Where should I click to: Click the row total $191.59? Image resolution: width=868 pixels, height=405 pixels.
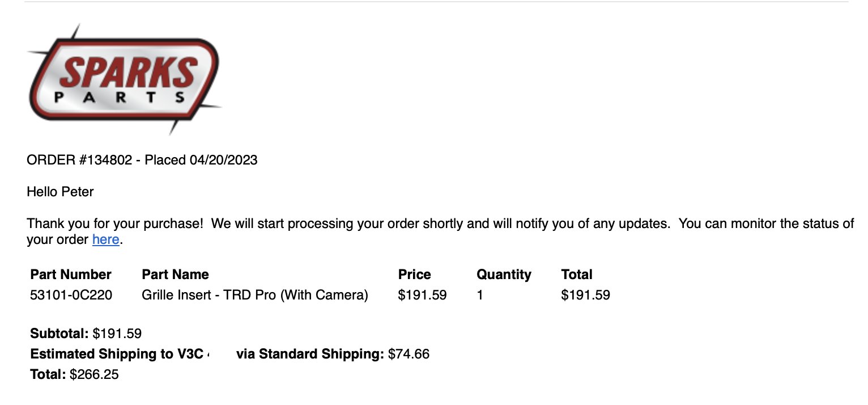(x=585, y=295)
